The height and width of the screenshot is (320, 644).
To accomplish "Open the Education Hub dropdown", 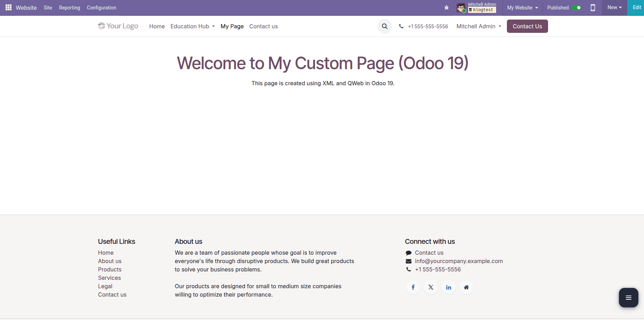I will coord(192,26).
